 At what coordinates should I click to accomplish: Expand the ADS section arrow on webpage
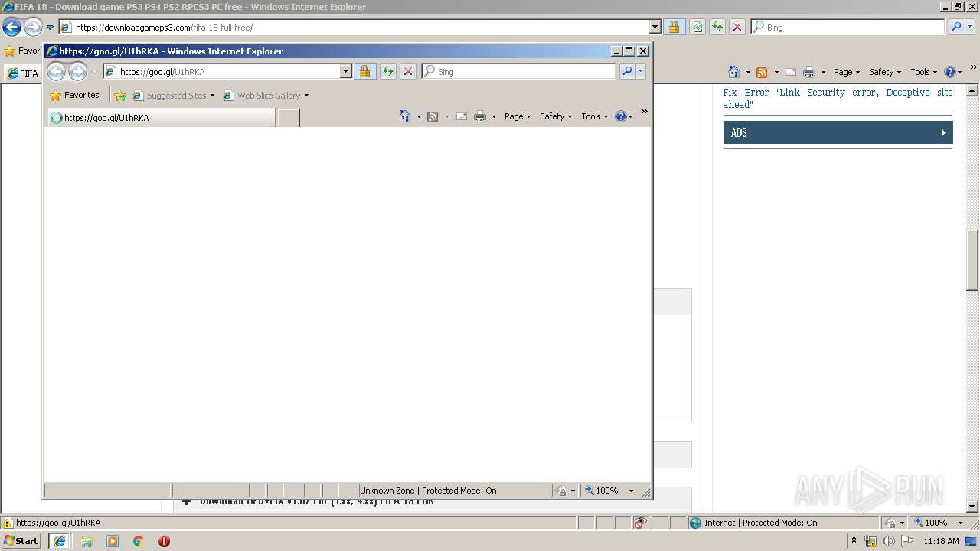[x=943, y=132]
